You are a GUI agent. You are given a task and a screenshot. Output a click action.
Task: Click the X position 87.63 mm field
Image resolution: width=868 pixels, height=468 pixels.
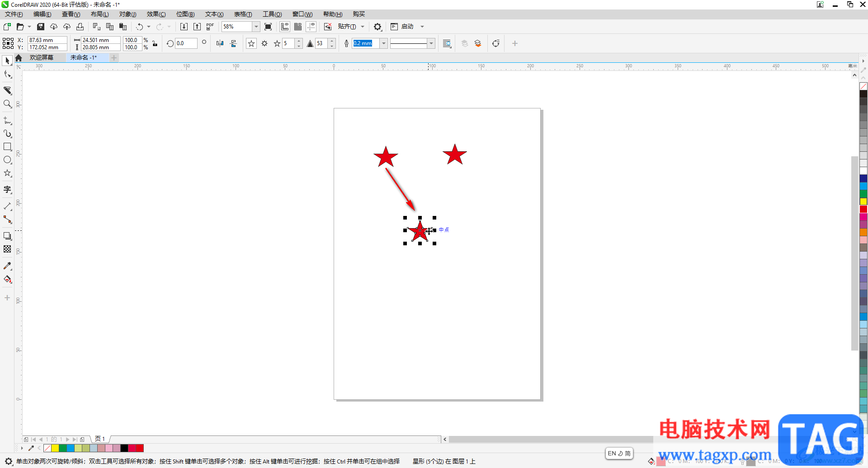coord(47,40)
